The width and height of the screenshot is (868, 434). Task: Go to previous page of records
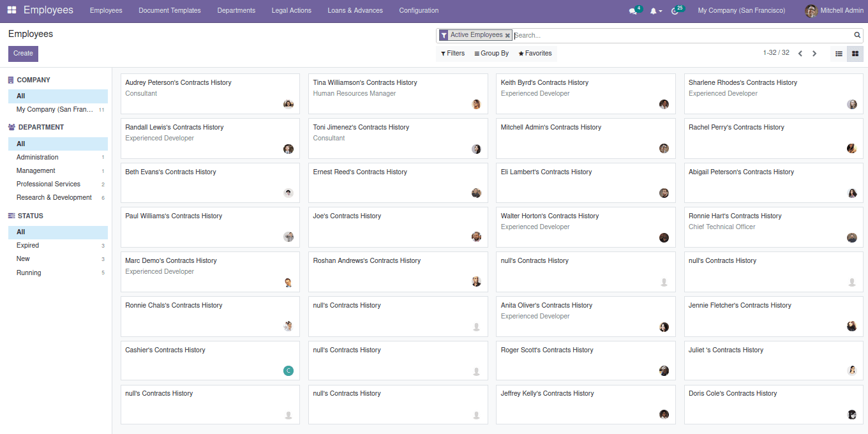tap(800, 54)
